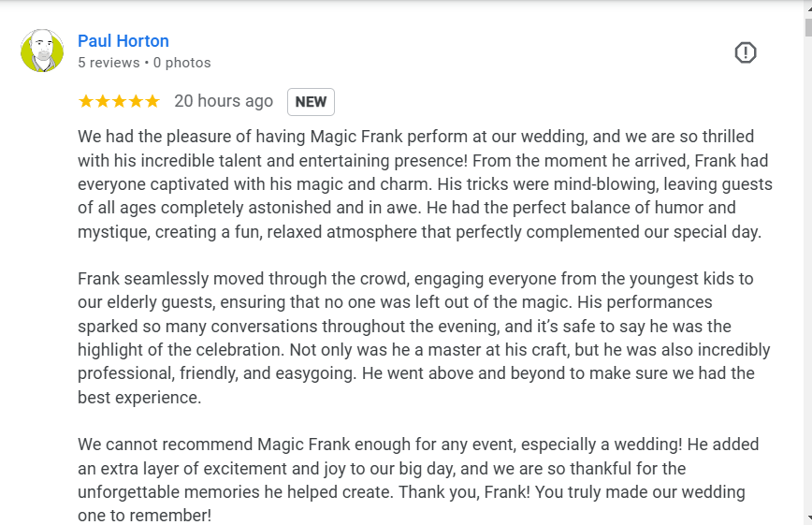Open Paul Horton's profile picture
Image resolution: width=812 pixels, height=525 pixels.
pyautogui.click(x=42, y=51)
